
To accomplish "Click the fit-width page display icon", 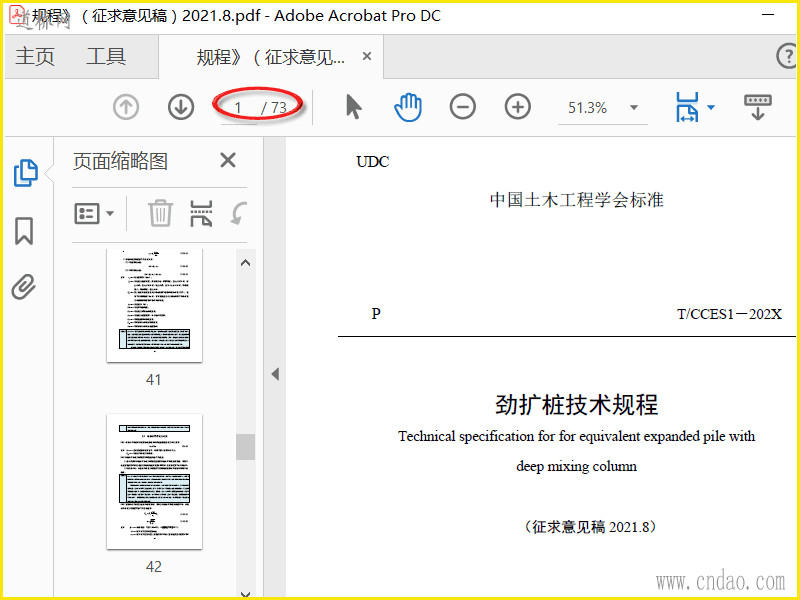I will [x=687, y=107].
